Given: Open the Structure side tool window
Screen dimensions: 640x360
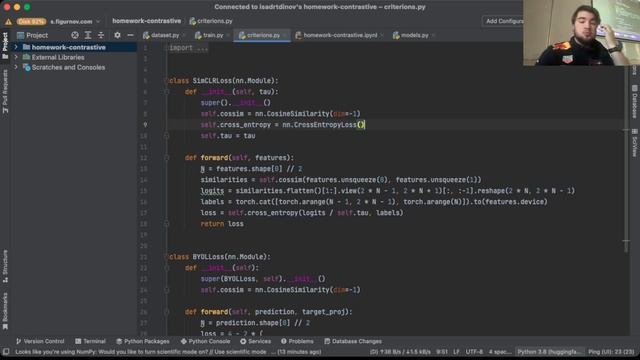Looking at the screenshot, I should pyautogui.click(x=5, y=267).
